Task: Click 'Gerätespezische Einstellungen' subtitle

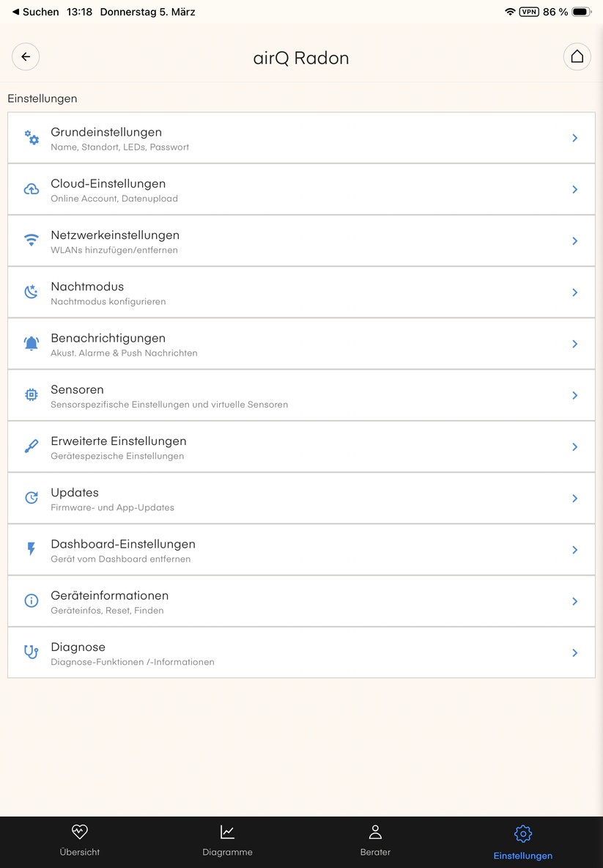Action: click(117, 456)
